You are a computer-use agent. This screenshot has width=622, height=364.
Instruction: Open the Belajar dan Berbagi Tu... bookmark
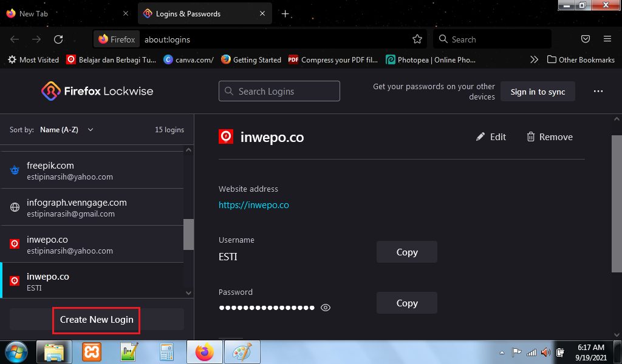pyautogui.click(x=111, y=60)
